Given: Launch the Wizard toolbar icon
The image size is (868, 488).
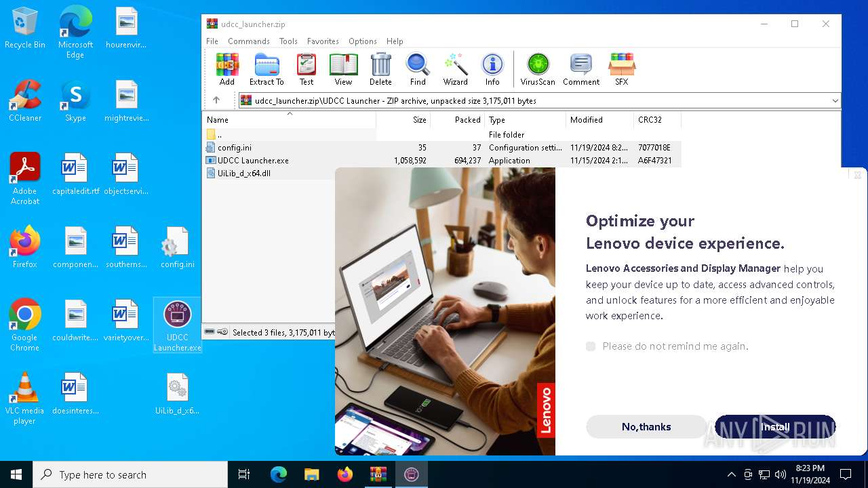Looking at the screenshot, I should tap(456, 70).
